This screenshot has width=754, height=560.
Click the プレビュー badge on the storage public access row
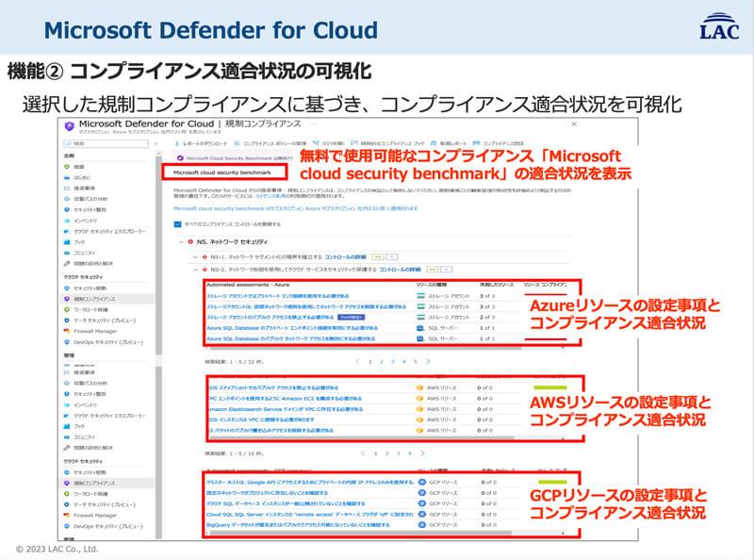pyautogui.click(x=351, y=317)
